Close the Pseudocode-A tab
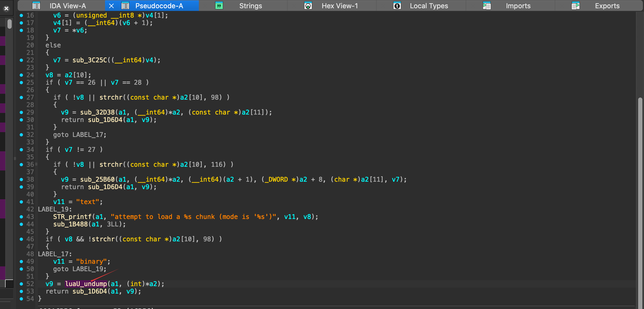The height and width of the screenshot is (309, 644). (x=112, y=6)
